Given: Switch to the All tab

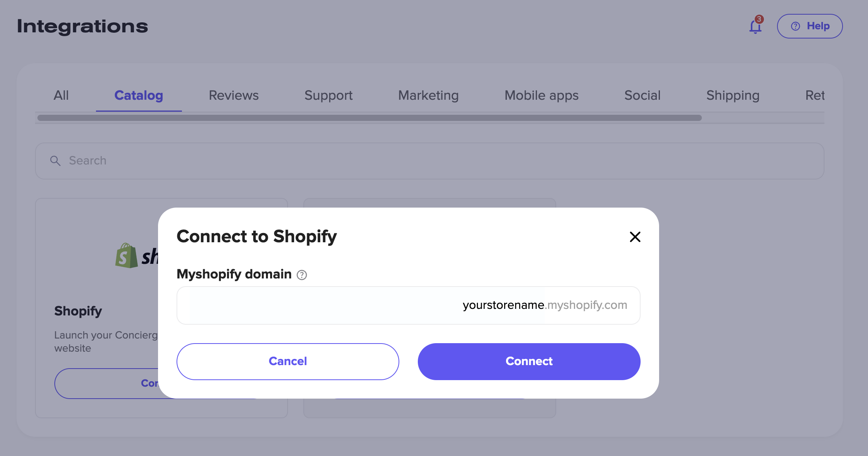Looking at the screenshot, I should click(61, 96).
